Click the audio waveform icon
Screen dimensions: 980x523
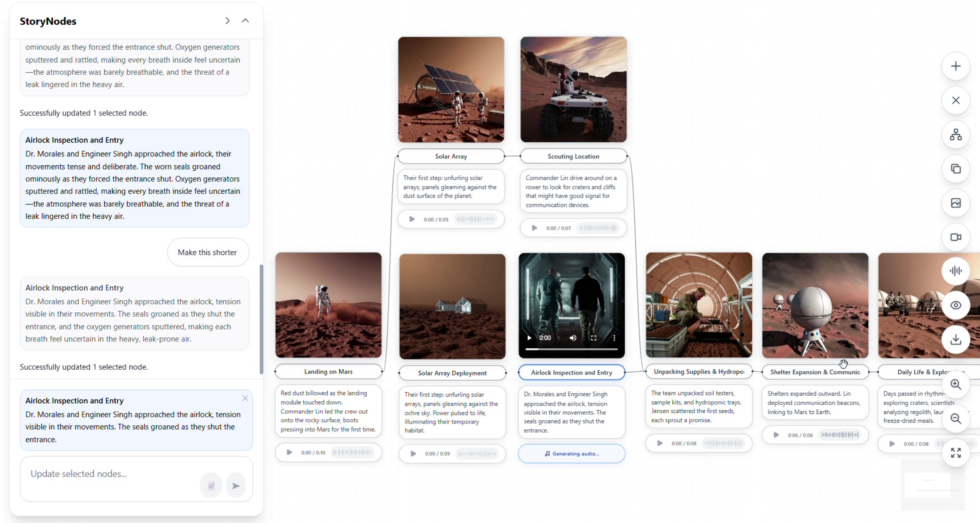(955, 271)
